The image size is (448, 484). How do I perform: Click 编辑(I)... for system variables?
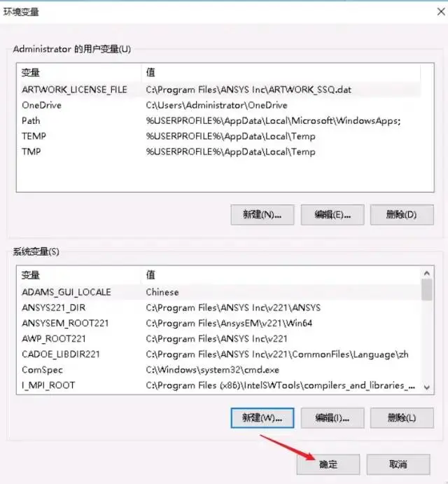[x=332, y=418]
